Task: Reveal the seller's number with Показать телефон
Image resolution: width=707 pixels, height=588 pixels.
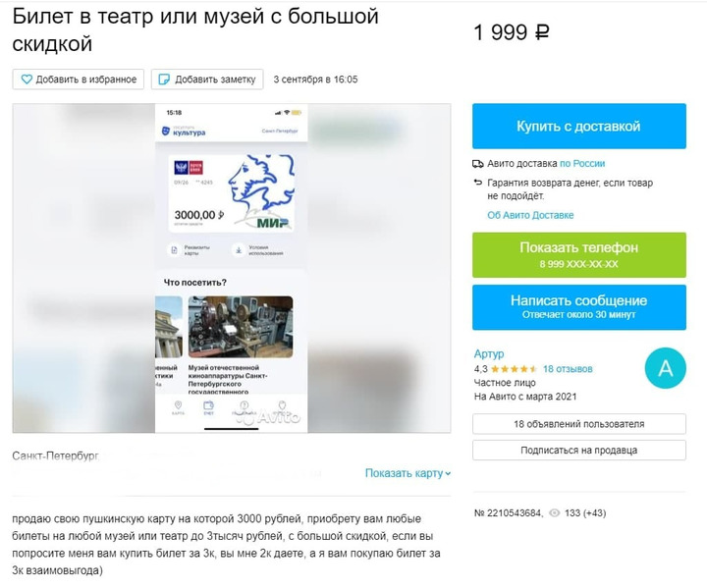Action: (x=579, y=255)
